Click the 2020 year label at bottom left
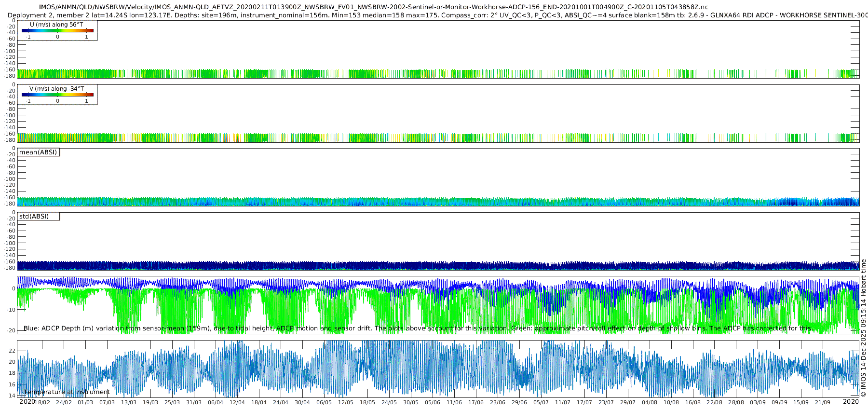The width and height of the screenshot is (868, 410). pos(27,401)
